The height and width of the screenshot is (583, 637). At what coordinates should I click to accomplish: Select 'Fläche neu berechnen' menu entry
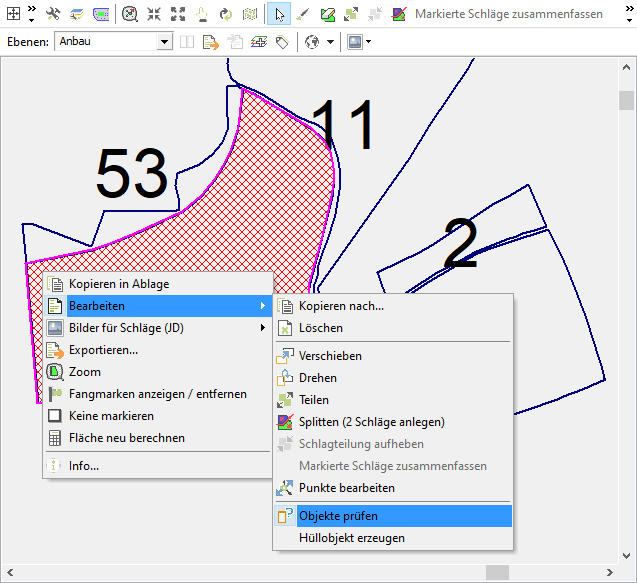(x=126, y=438)
